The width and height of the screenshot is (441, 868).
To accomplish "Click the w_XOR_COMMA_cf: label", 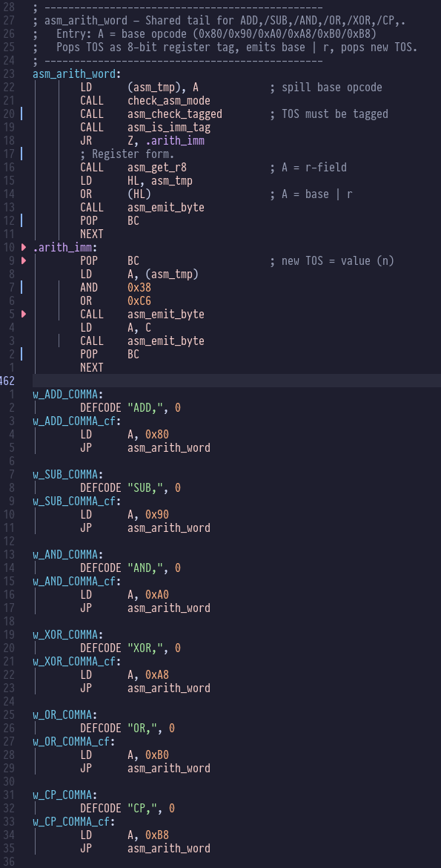I will pos(77,661).
